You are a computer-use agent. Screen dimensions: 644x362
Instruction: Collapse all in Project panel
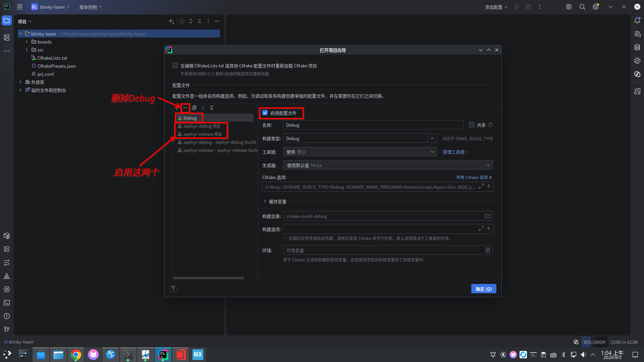[x=200, y=21]
